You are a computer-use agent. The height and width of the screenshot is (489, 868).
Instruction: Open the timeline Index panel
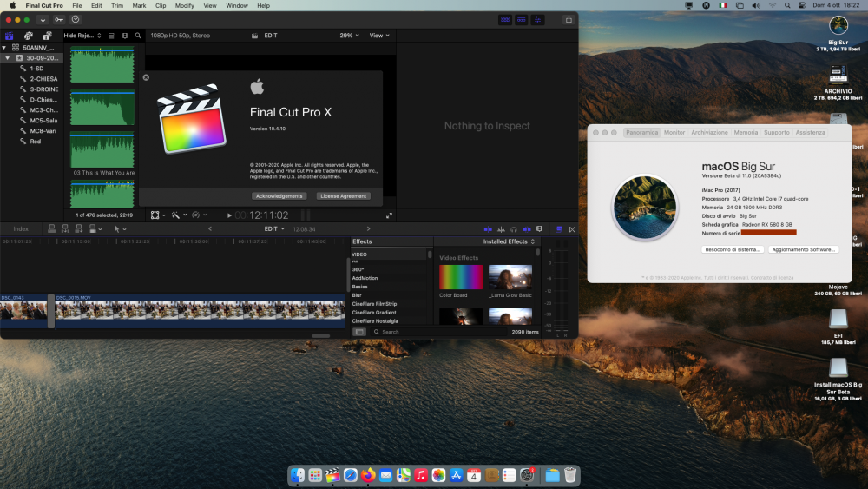click(21, 228)
